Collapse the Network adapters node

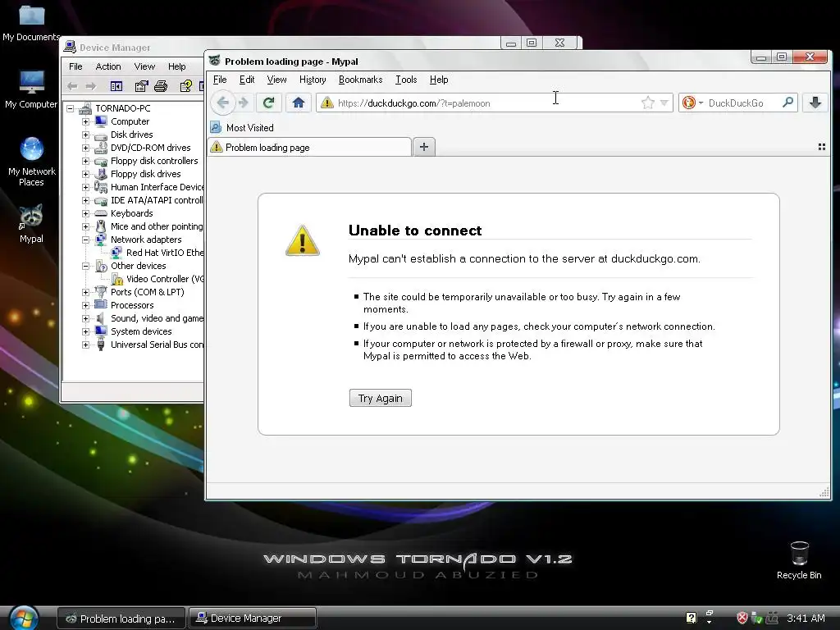click(x=85, y=240)
